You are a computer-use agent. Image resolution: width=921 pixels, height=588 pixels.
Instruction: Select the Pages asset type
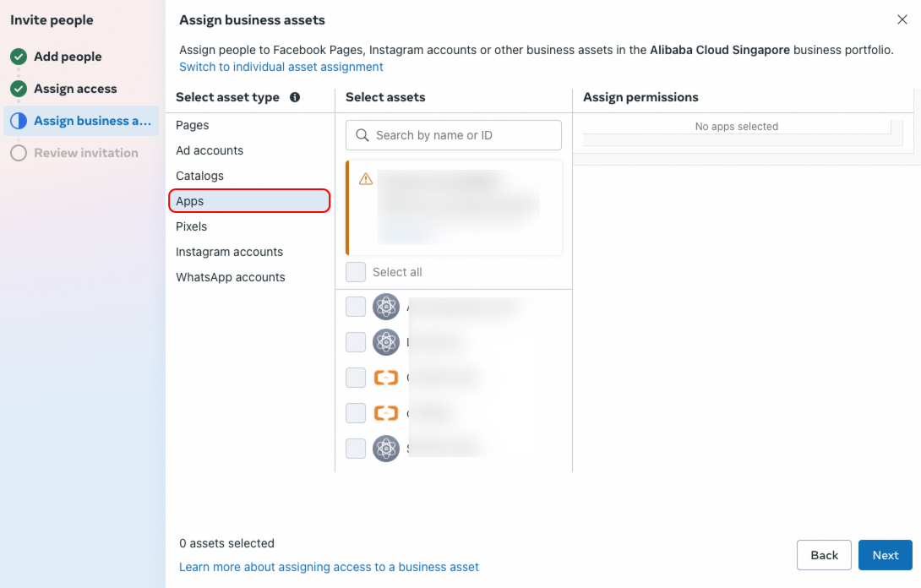point(193,125)
